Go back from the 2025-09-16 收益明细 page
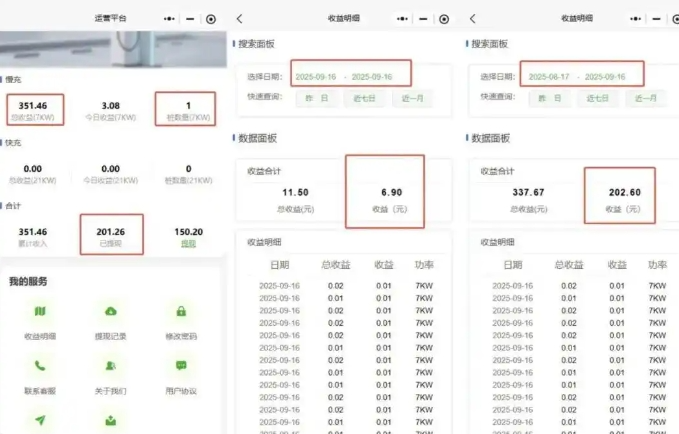Screen dimensions: 679x434 pyautogui.click(x=239, y=19)
